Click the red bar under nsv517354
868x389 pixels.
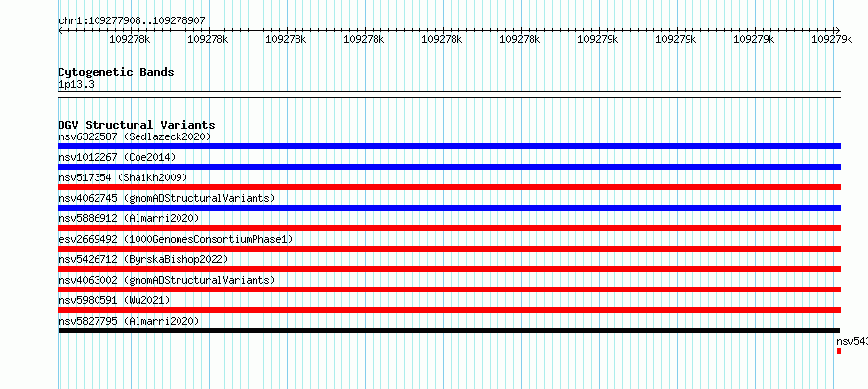(x=450, y=187)
